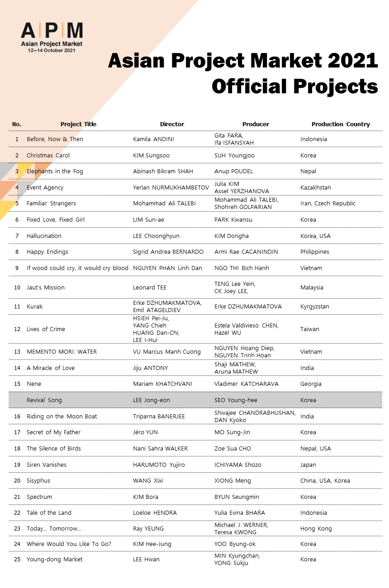Select director name Abinash Bikram SHAH
The image size is (389, 588).
163,171
